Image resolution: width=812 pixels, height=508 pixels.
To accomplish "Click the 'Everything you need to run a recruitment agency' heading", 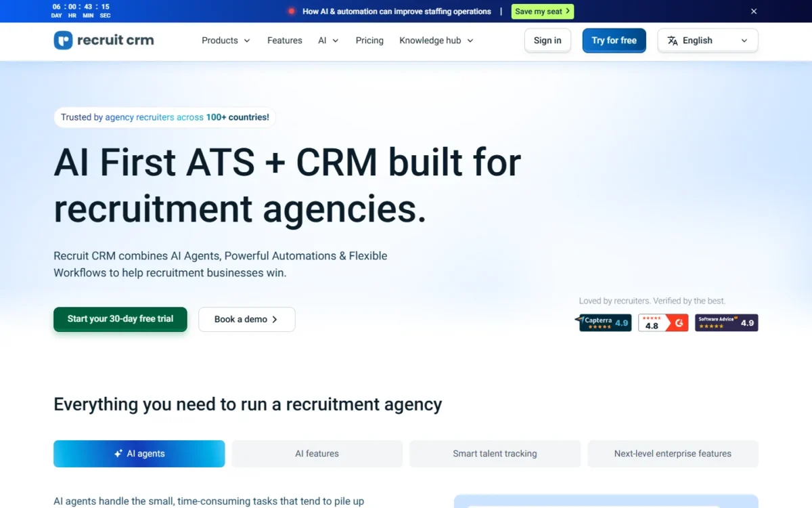I will point(248,404).
